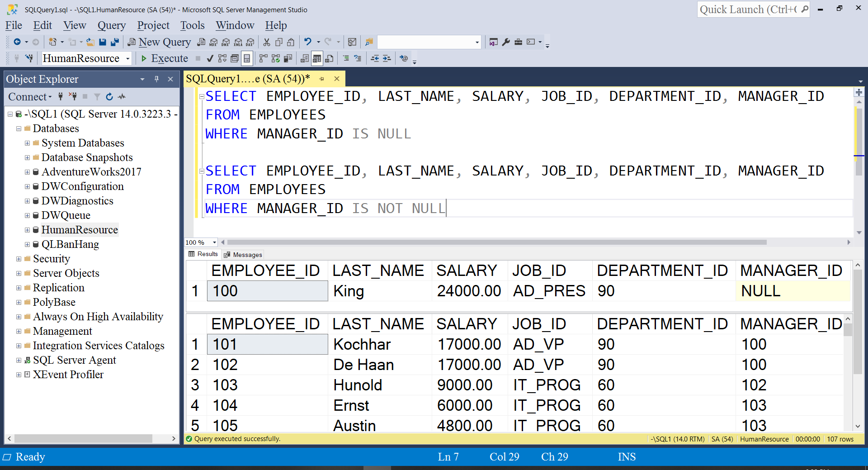The image size is (868, 470).
Task: Click the Save All icon
Action: (115, 42)
